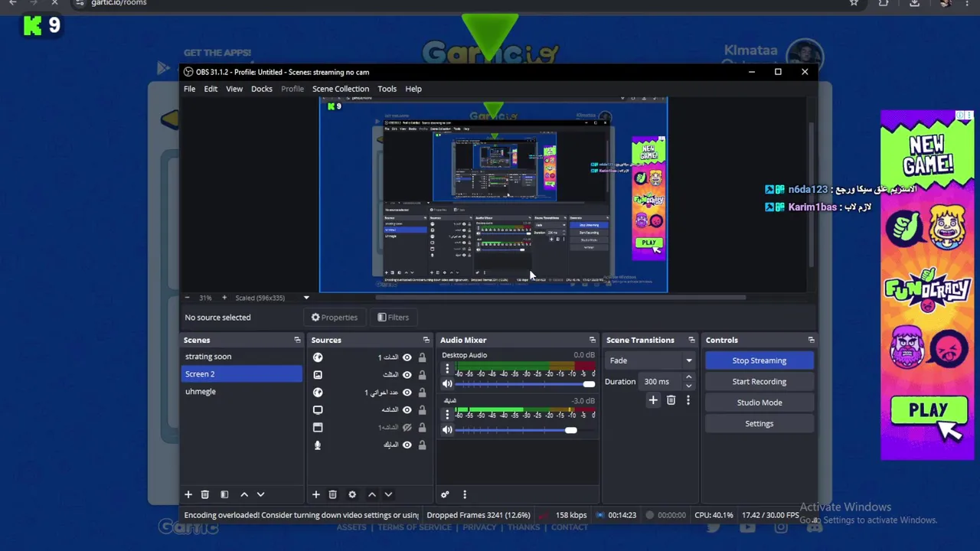Select the microphone source icon
Screen dimensions: 980x551
(318, 445)
